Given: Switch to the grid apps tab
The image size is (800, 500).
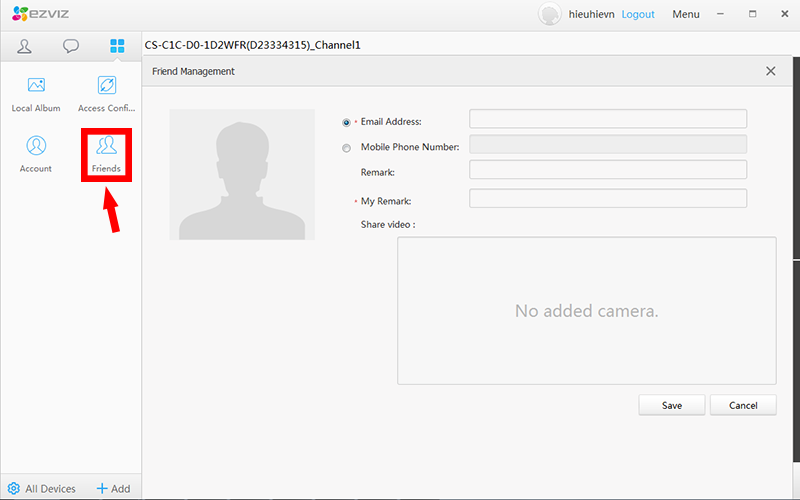Looking at the screenshot, I should [x=117, y=46].
